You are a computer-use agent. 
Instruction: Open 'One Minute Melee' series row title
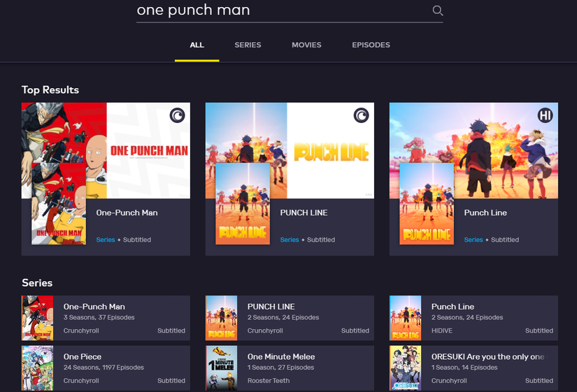point(281,356)
